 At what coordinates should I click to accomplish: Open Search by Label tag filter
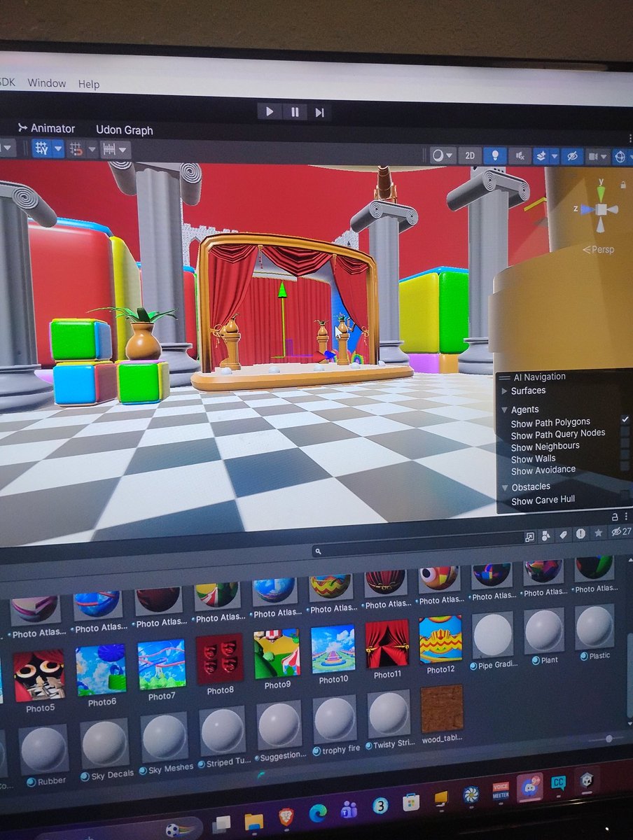tap(564, 535)
